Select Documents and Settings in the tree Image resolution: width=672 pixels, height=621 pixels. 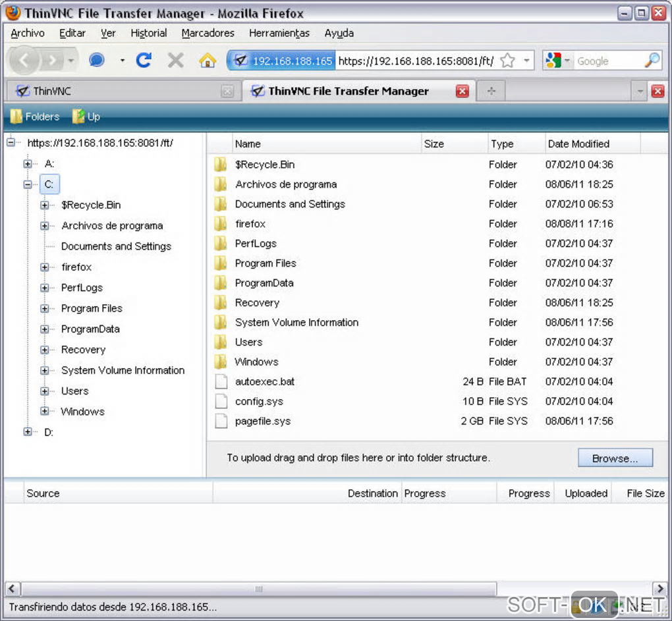pyautogui.click(x=116, y=246)
